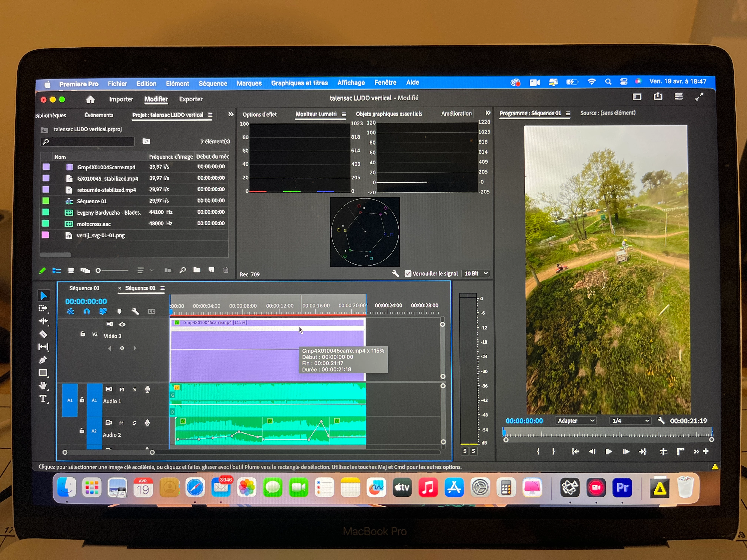Click the Importer button
The width and height of the screenshot is (747, 560).
click(121, 99)
